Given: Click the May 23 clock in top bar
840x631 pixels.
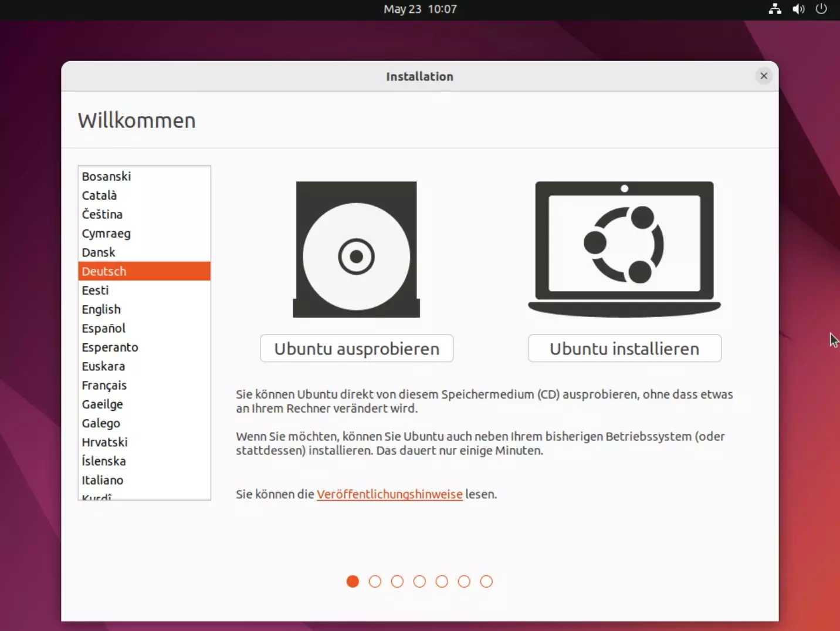Looking at the screenshot, I should coord(420,9).
